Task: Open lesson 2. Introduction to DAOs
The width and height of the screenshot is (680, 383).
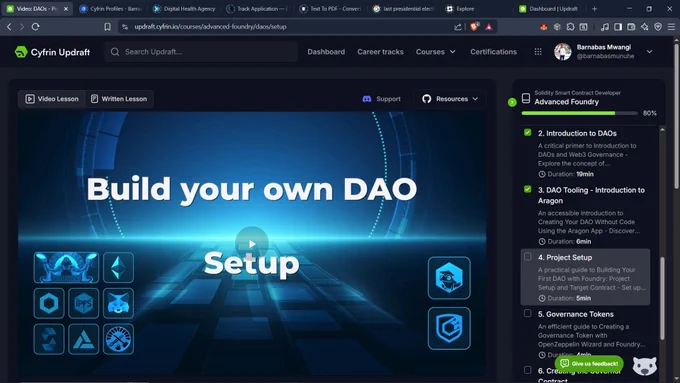Action: pos(577,133)
